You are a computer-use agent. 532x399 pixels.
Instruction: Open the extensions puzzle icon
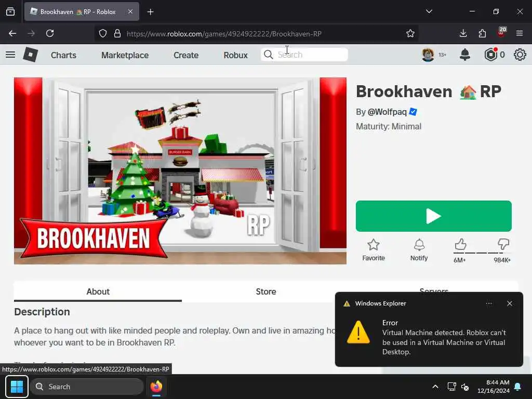(x=482, y=33)
